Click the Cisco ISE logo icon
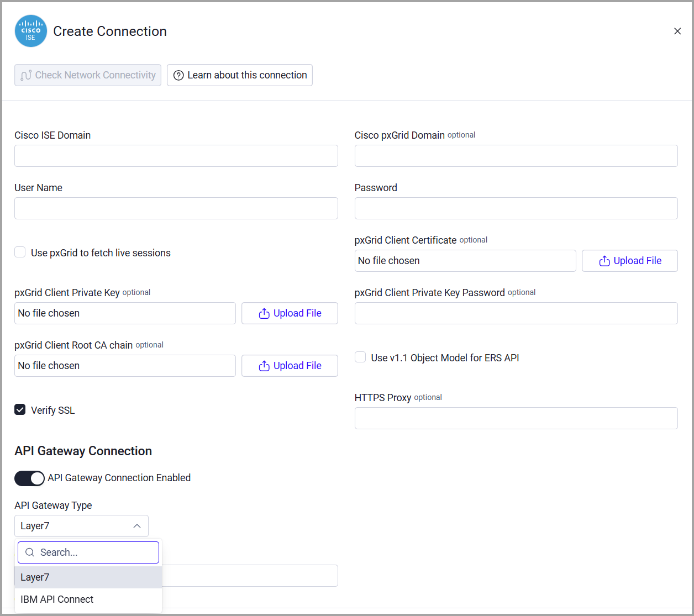 31,31
